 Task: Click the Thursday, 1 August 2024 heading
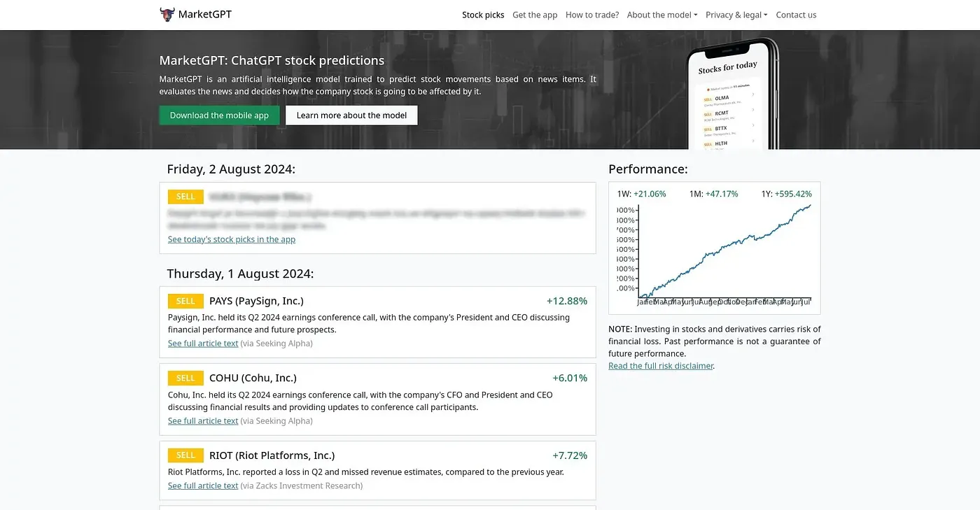click(240, 274)
